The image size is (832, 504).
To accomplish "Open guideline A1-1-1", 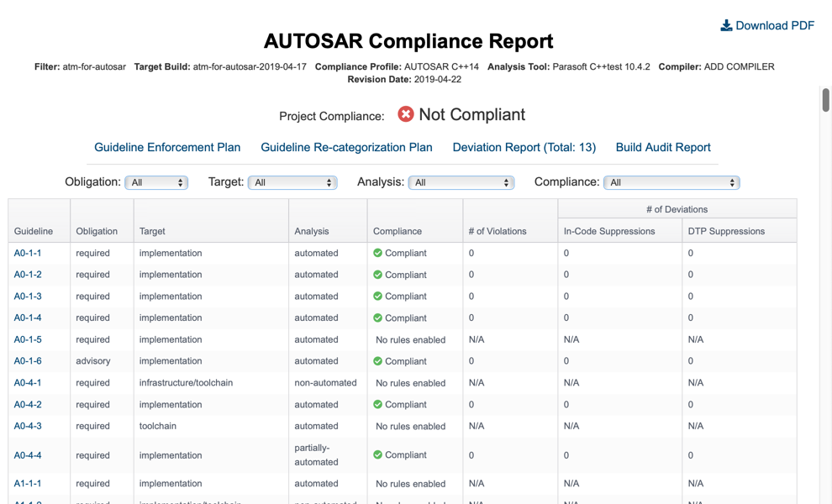I will 28,483.
